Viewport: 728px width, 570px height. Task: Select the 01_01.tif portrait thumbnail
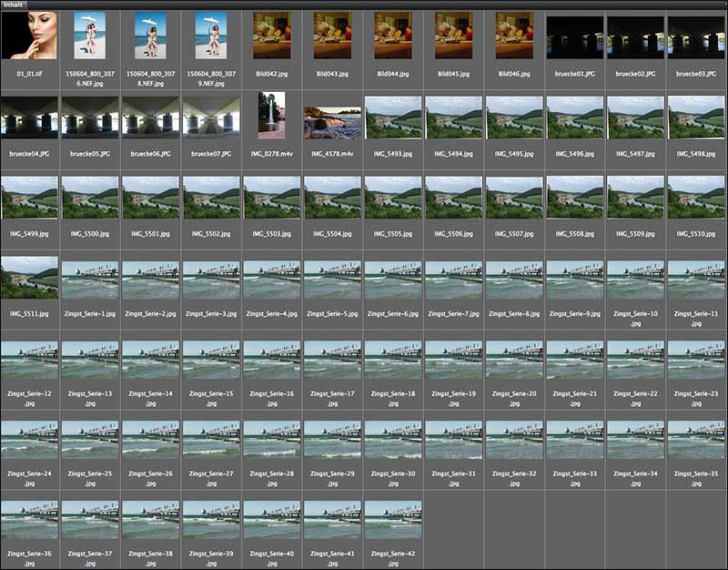coord(29,36)
